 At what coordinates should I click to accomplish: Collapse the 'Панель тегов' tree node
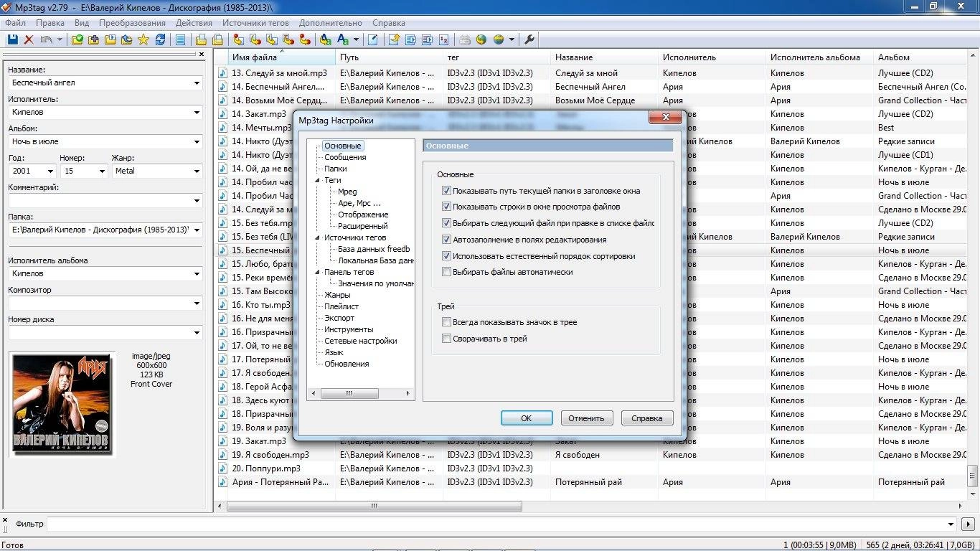(317, 272)
